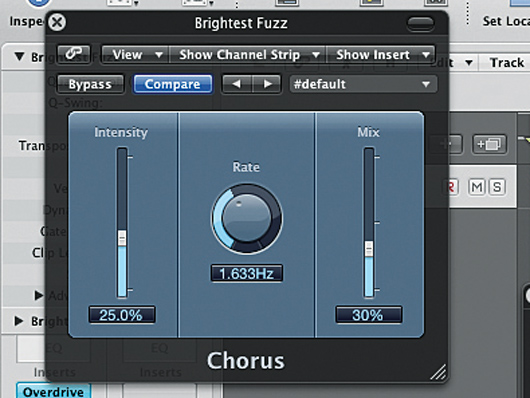Screen dimensions: 530x398
Task: Toggle the Compare button
Action: point(173,84)
